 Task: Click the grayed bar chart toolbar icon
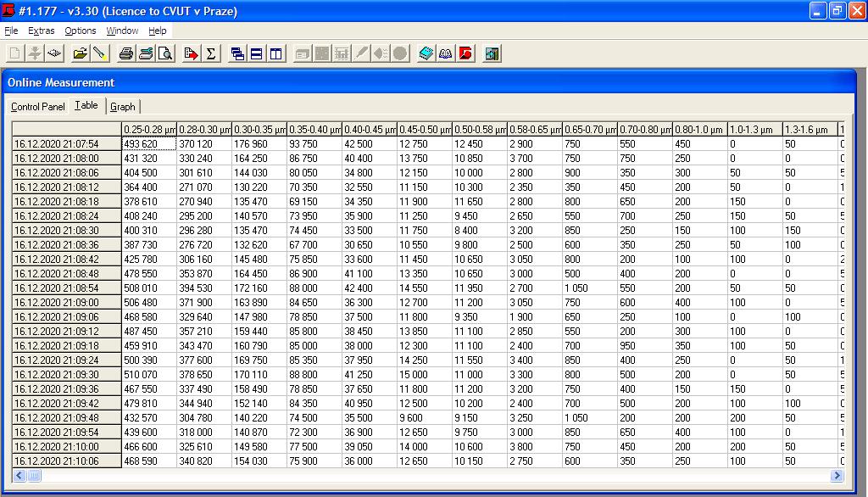click(342, 53)
